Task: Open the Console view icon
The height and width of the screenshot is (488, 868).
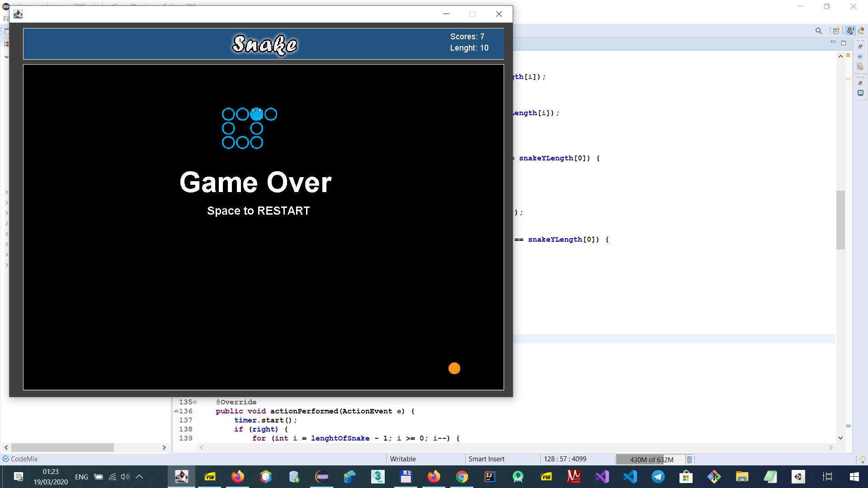Action: tap(860, 93)
